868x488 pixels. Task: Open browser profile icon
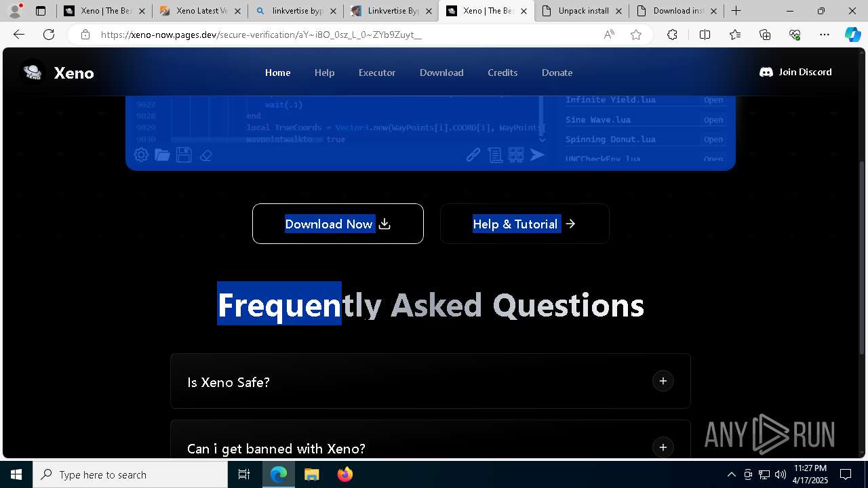[x=14, y=11]
